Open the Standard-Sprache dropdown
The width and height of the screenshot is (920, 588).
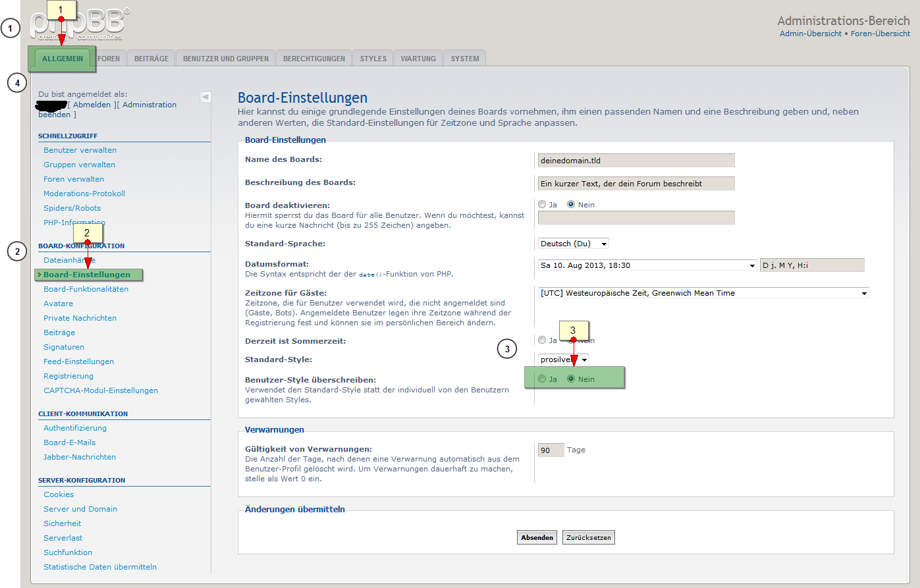click(573, 244)
